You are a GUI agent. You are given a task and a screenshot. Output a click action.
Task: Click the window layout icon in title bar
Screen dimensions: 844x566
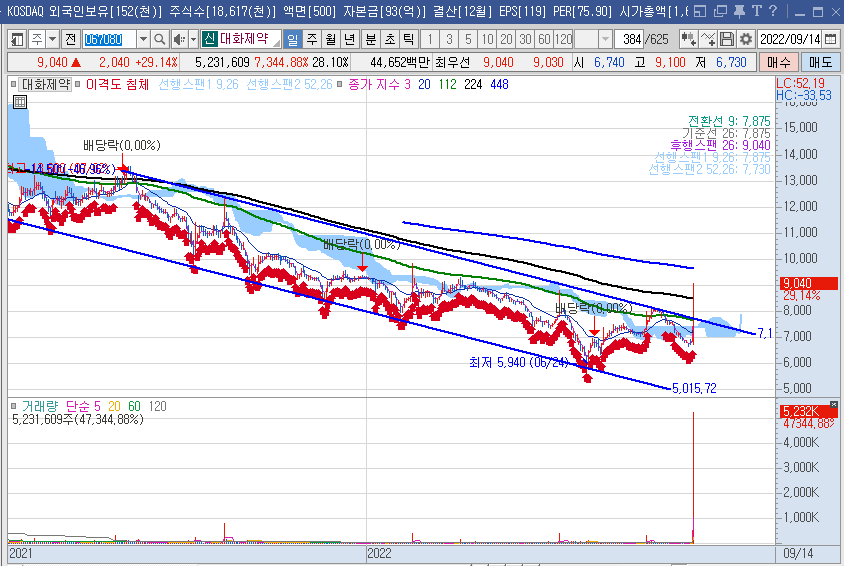pos(700,11)
